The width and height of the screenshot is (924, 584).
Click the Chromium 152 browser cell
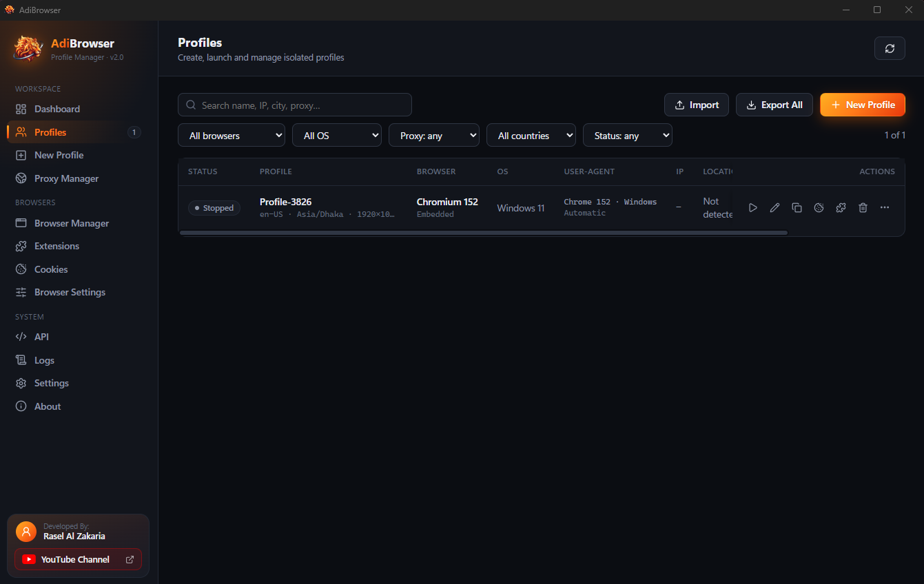pyautogui.click(x=447, y=207)
